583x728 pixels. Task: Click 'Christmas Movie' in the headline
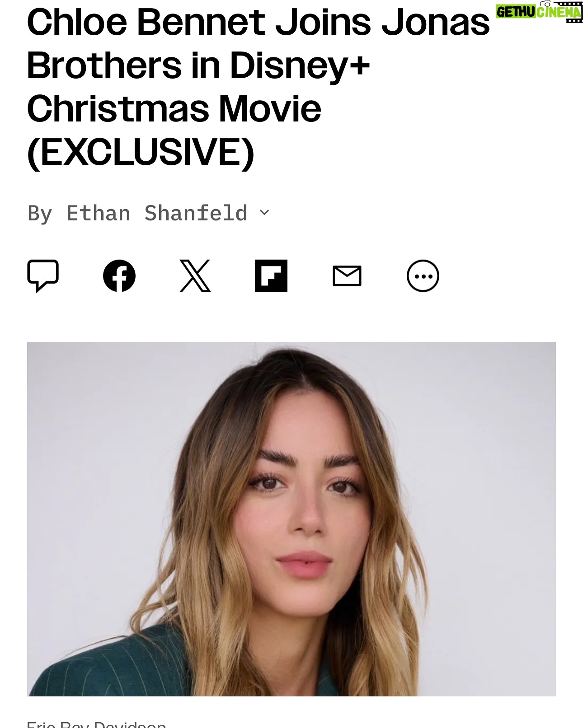(174, 109)
